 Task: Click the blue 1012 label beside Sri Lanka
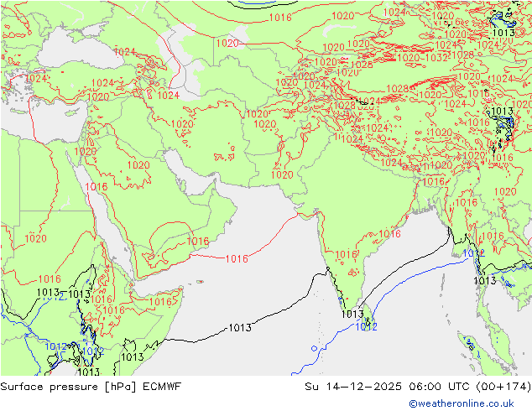tap(366, 327)
